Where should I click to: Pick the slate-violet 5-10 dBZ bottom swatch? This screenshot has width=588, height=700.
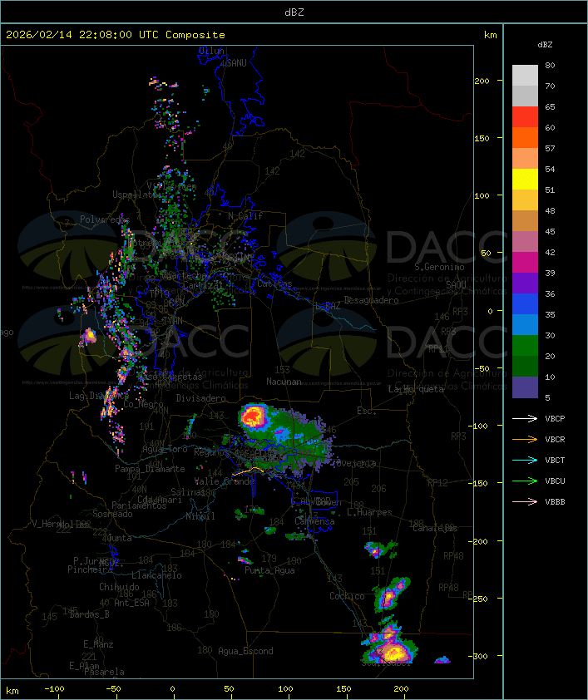coord(525,387)
